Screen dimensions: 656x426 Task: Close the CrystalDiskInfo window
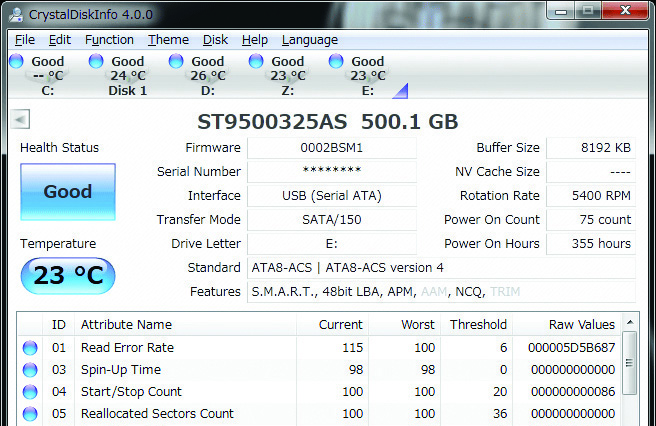(x=625, y=11)
